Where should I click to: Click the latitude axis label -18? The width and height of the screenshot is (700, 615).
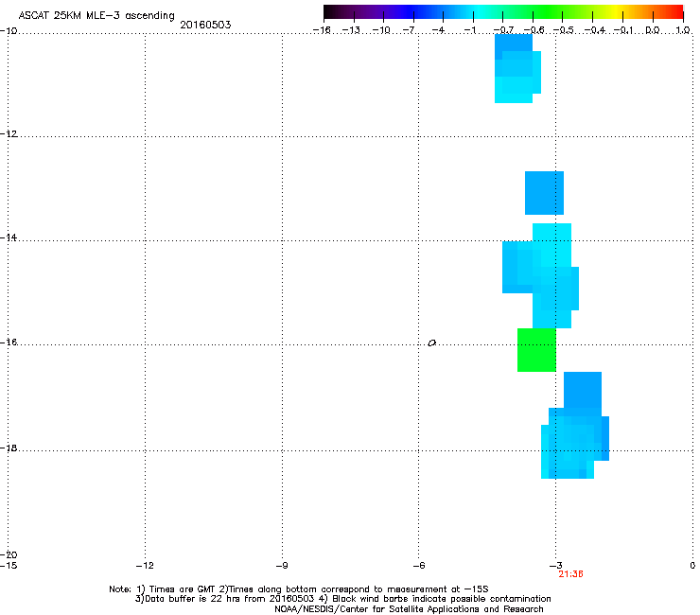pos(8,448)
